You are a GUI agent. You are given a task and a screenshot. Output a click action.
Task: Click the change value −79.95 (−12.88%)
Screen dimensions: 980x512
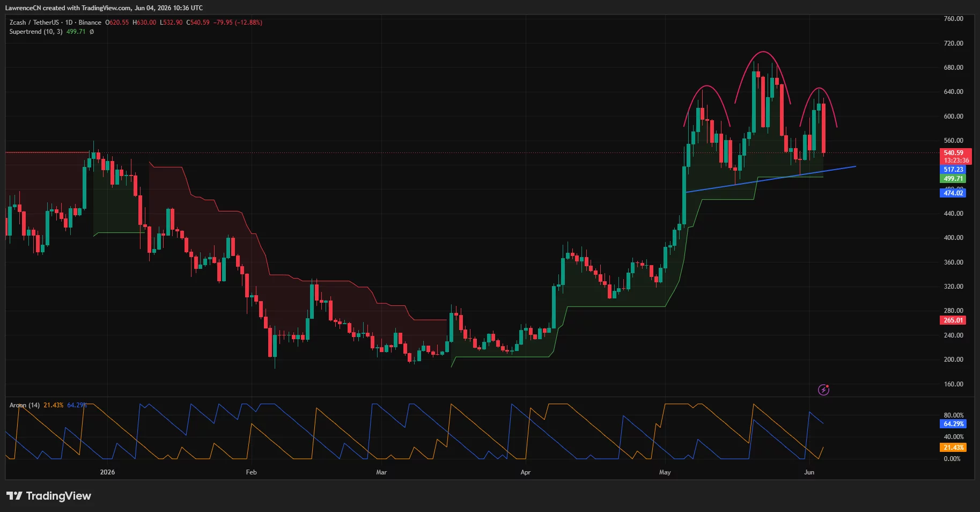238,23
